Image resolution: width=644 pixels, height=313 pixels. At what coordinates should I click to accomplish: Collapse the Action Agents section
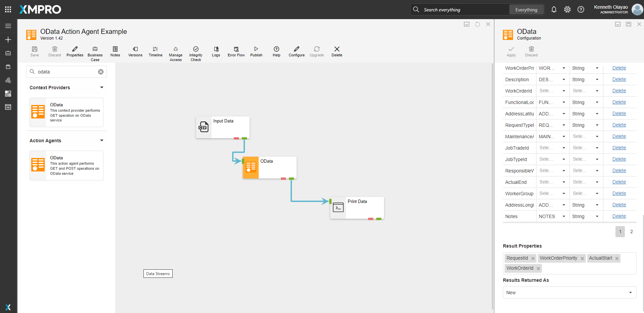[x=101, y=141]
